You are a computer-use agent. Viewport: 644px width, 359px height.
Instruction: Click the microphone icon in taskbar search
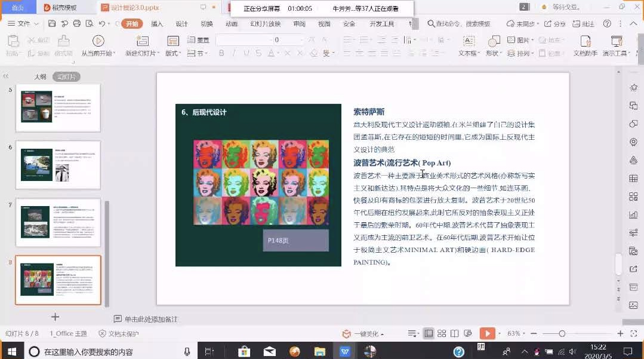click(x=187, y=352)
